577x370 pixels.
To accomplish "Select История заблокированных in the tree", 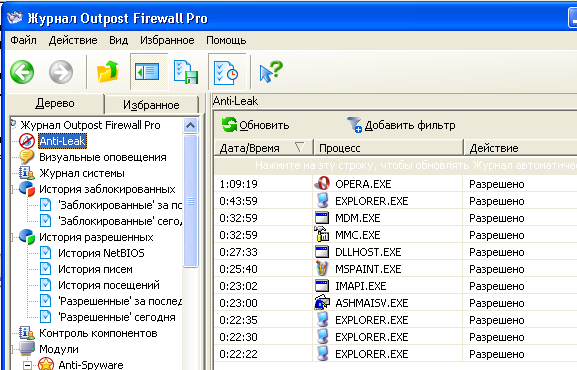I will click(x=107, y=189).
